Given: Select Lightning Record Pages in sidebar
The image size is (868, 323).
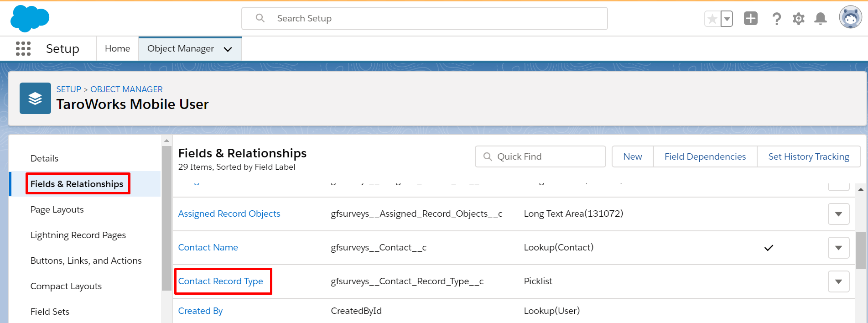Looking at the screenshot, I should 78,235.
